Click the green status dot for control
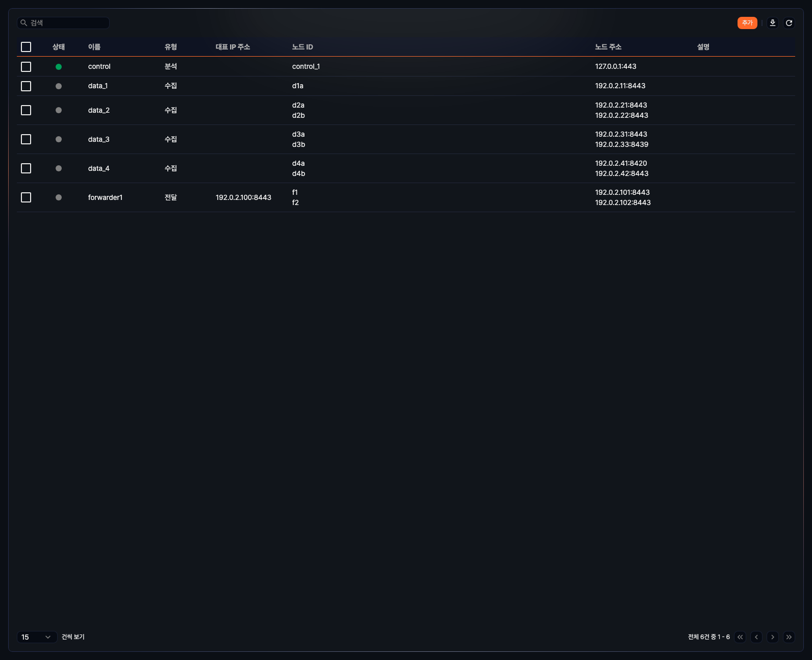Image resolution: width=812 pixels, height=660 pixels. [x=59, y=67]
